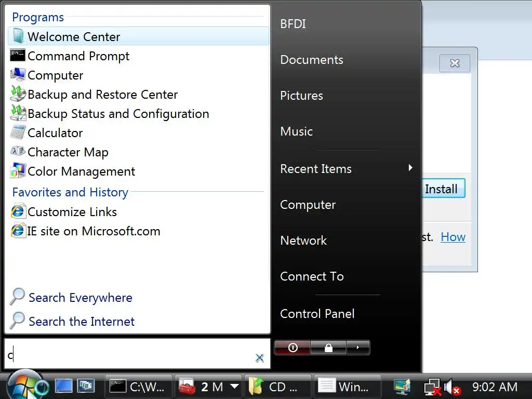The height and width of the screenshot is (399, 532).
Task: Open Connect To from Start menu
Action: [x=312, y=276]
